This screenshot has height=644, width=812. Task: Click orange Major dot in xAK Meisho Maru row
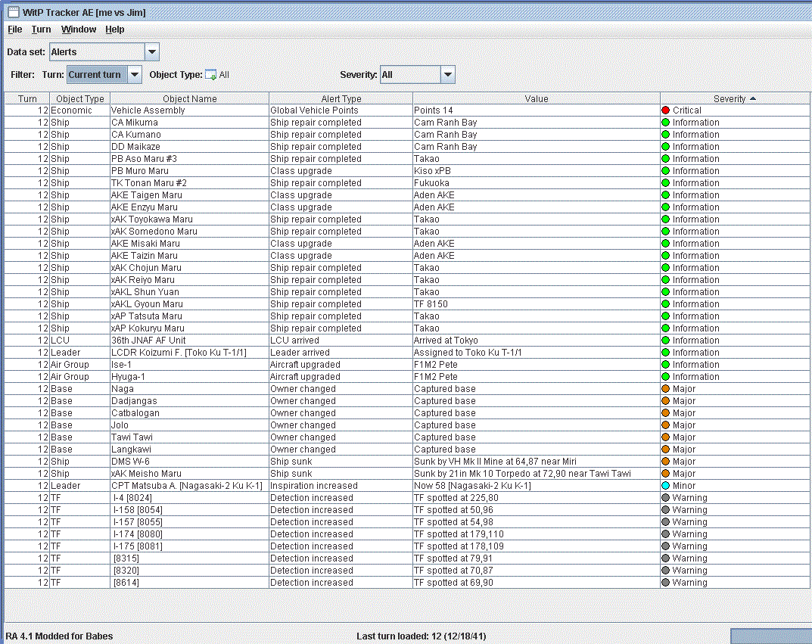click(666, 473)
